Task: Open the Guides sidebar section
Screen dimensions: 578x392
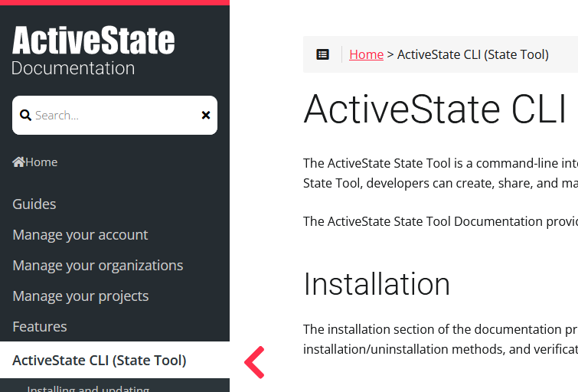Action: point(34,204)
